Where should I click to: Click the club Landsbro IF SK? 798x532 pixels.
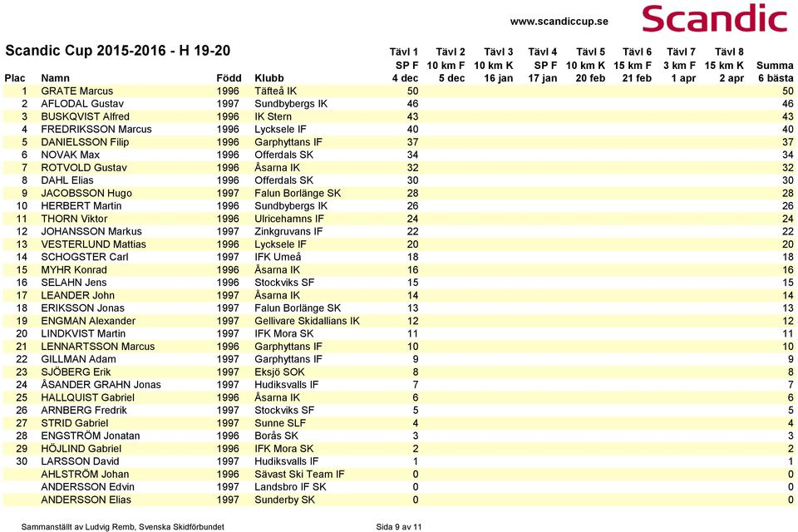click(x=290, y=486)
